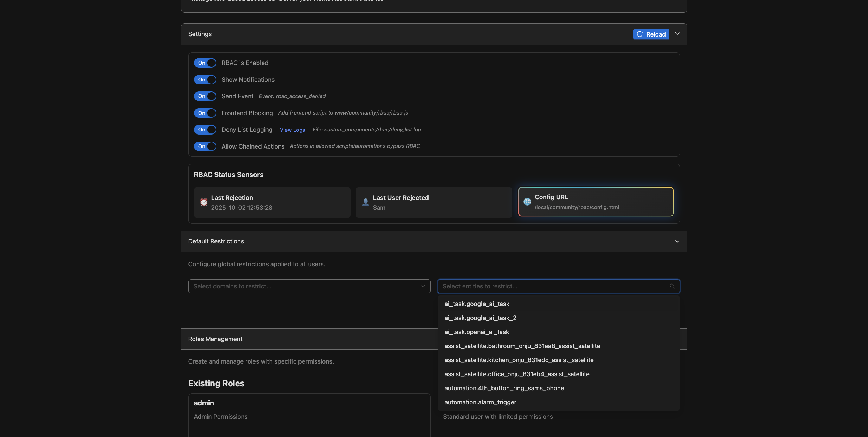
Task: Collapse the Default Restrictions section chevron
Action: tap(677, 241)
